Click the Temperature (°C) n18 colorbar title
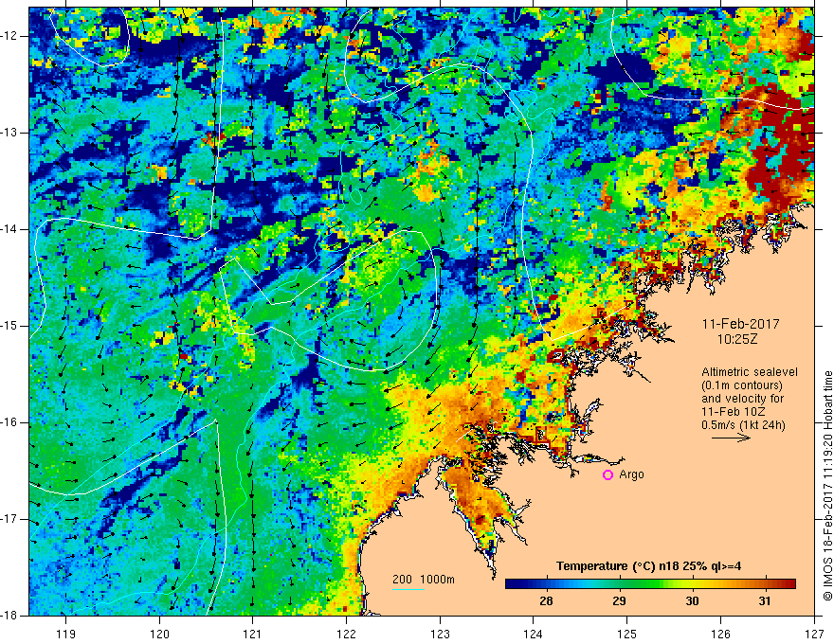The width and height of the screenshot is (834, 644). pos(648,566)
